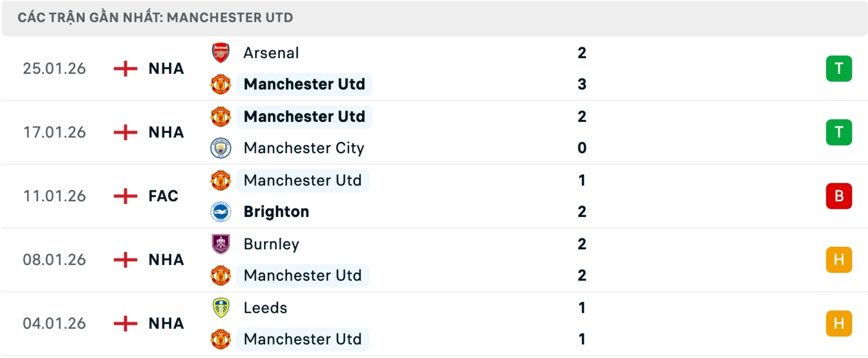Click the England flag beside FAC

click(x=125, y=196)
